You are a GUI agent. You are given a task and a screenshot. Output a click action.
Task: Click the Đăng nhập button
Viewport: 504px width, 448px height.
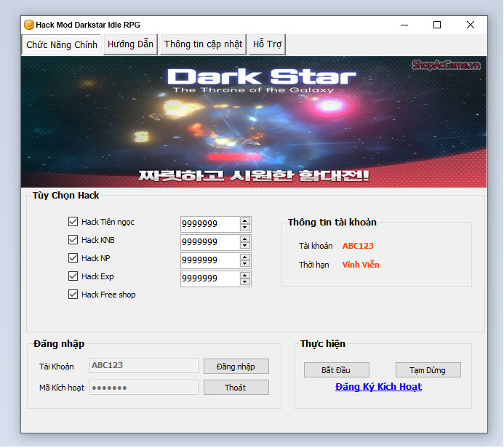pos(236,367)
